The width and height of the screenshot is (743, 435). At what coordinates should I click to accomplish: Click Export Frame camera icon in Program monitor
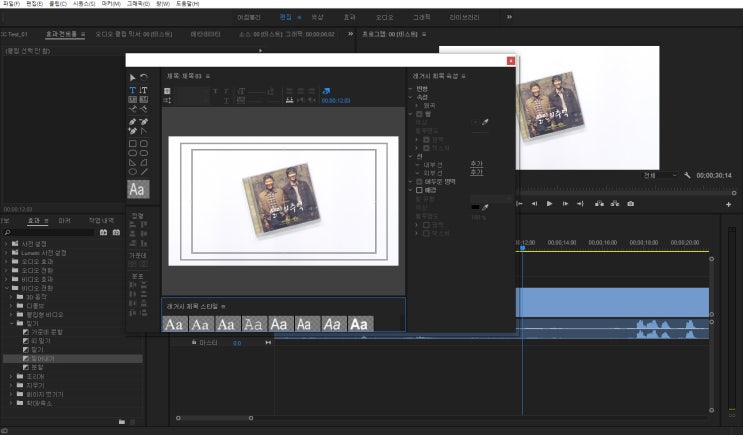pos(630,204)
